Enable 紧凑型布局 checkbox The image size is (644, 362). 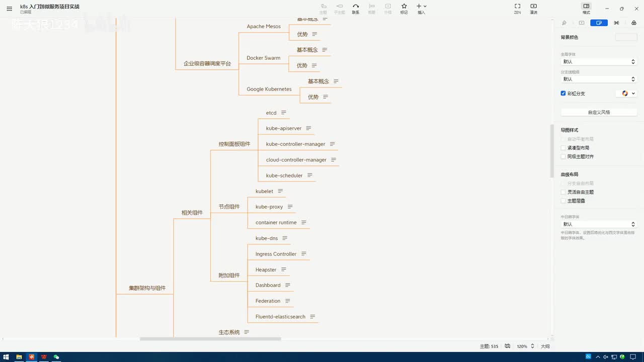(563, 148)
